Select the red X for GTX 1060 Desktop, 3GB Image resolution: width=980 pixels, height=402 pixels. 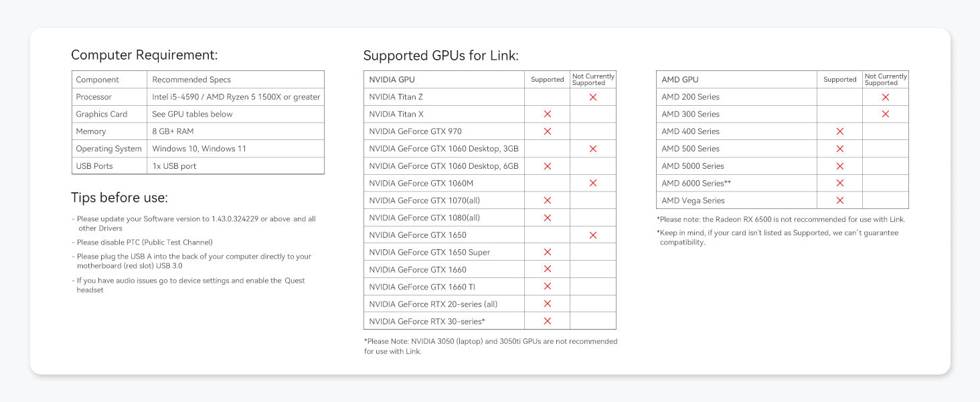click(592, 149)
